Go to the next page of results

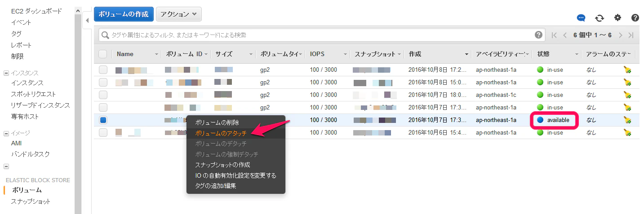[621, 35]
